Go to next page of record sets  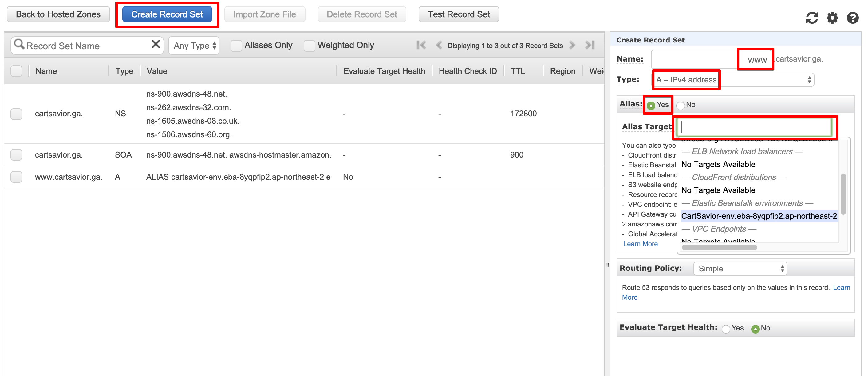pyautogui.click(x=572, y=45)
